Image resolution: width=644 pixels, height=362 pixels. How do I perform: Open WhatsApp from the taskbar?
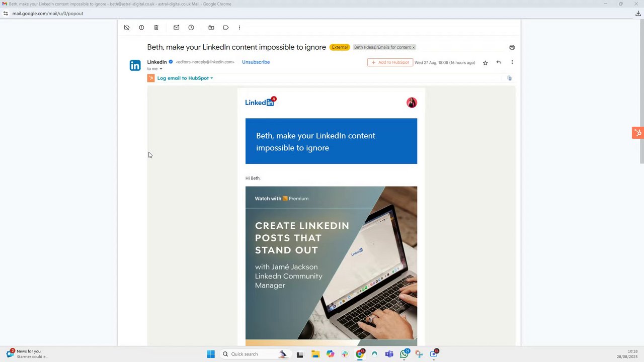click(x=405, y=354)
